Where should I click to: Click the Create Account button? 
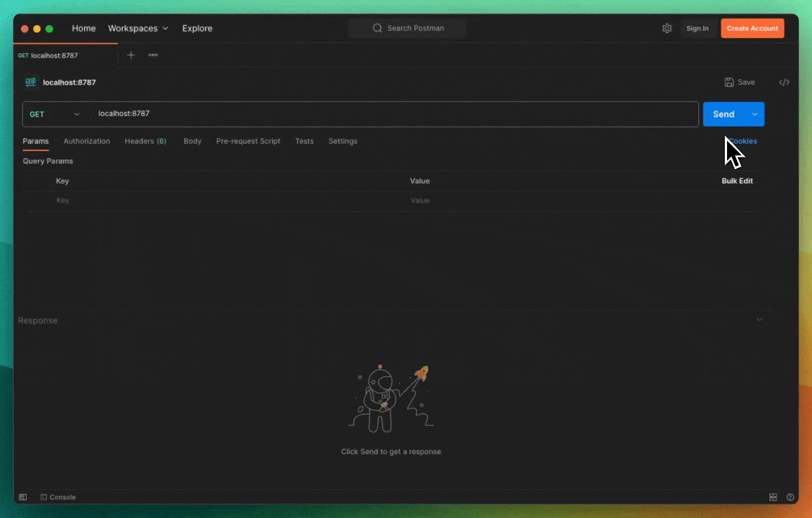coord(752,29)
